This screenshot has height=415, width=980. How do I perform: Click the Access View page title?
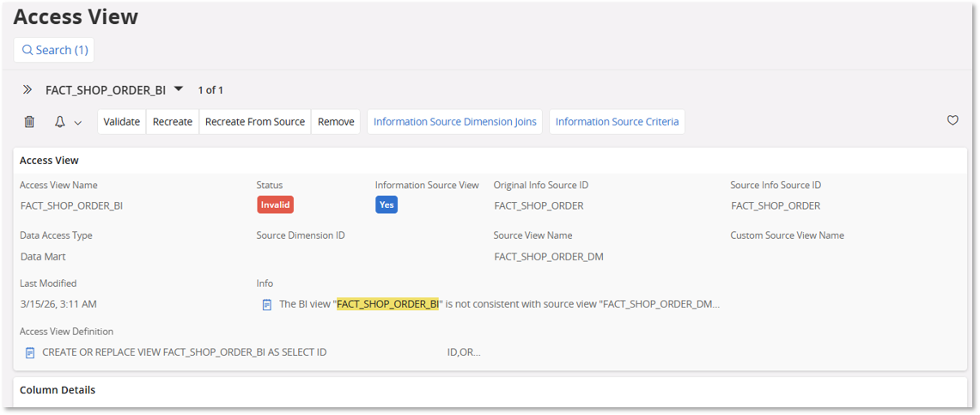76,16
